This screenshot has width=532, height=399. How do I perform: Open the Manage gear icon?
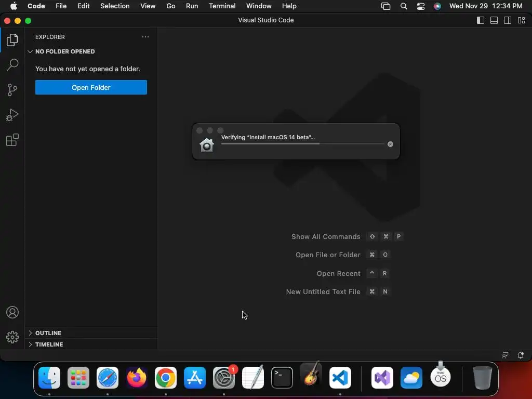click(x=12, y=337)
